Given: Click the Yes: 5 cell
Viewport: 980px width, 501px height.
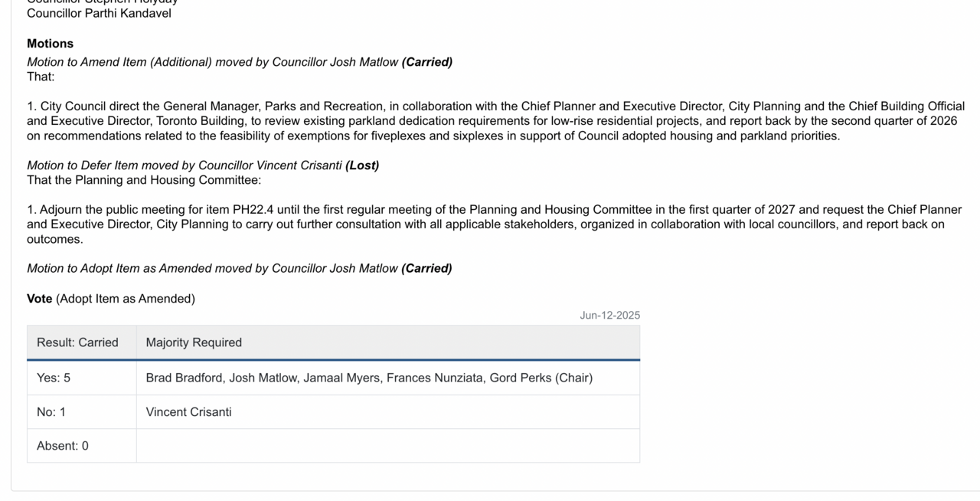Looking at the screenshot, I should pos(54,378).
